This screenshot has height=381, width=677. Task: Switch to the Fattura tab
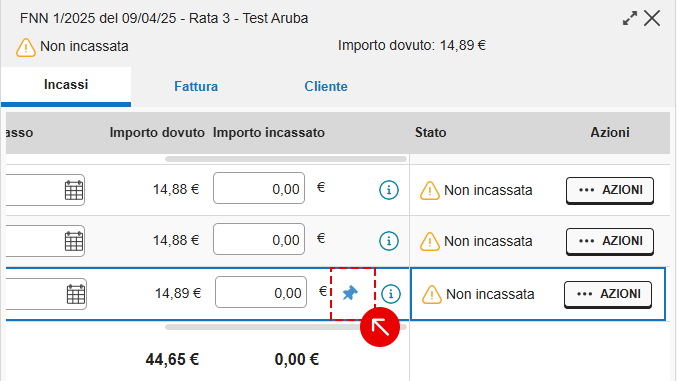tap(196, 86)
